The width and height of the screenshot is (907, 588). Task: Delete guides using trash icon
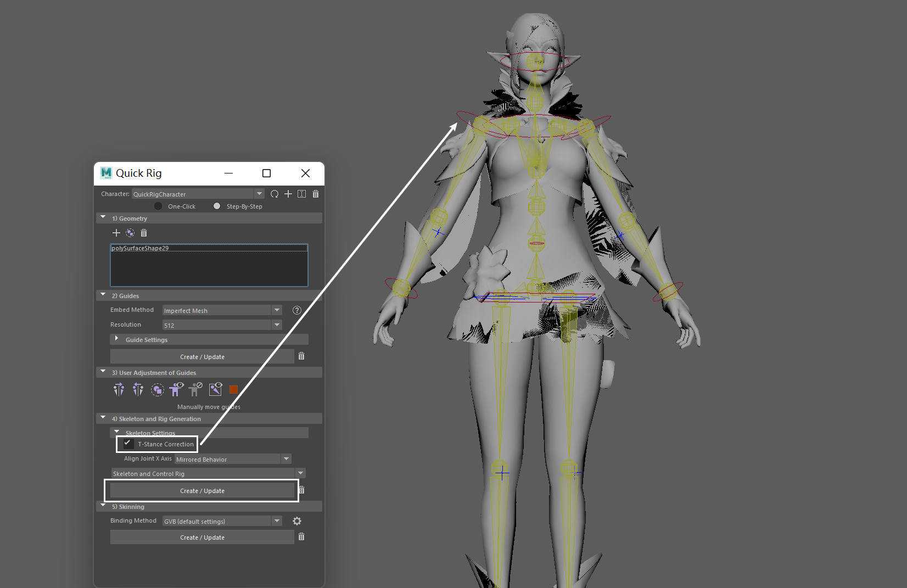(301, 356)
